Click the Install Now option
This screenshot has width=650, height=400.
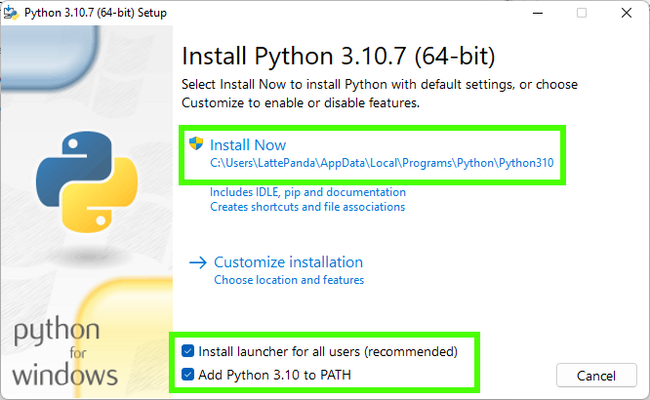[x=248, y=145]
